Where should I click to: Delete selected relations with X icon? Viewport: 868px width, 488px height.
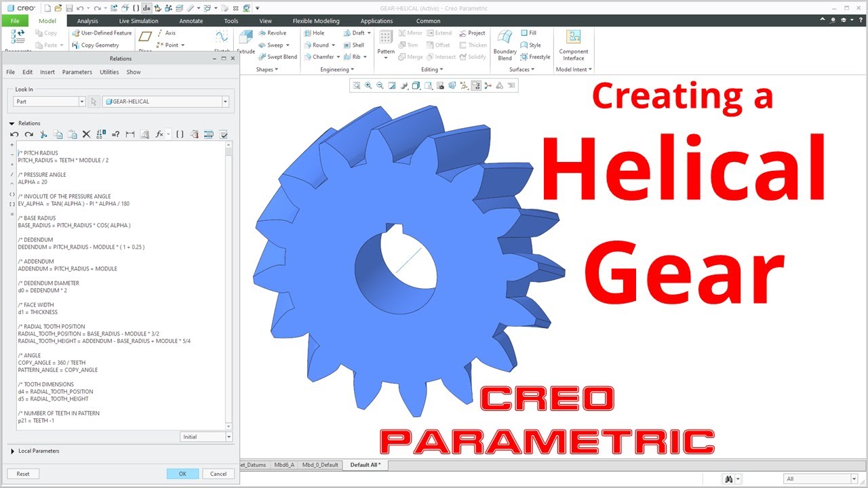click(86, 135)
